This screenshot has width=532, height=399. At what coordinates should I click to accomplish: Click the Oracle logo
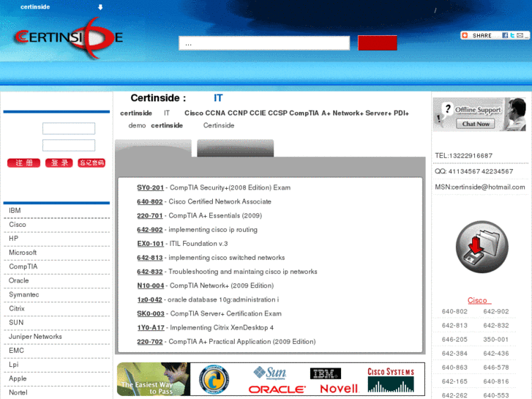point(277,389)
